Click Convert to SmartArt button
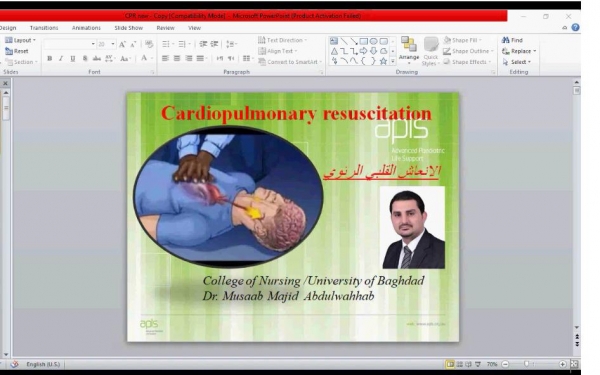The image size is (600, 375). [x=290, y=62]
